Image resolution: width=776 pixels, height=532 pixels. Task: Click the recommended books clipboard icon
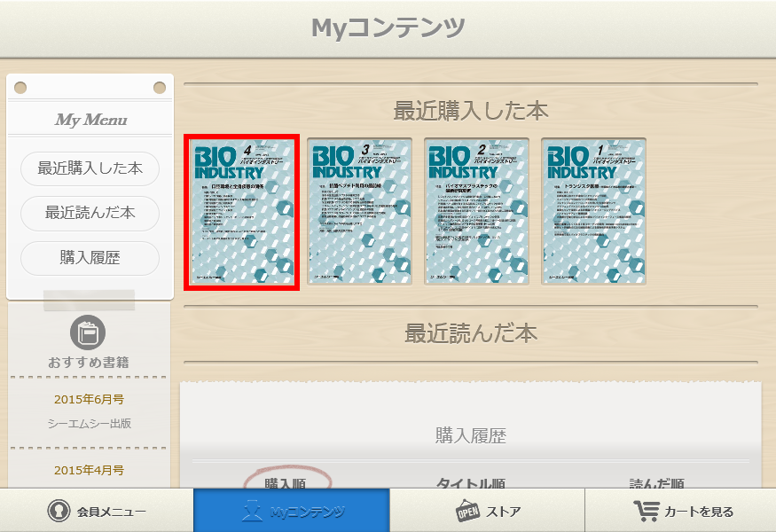88,332
